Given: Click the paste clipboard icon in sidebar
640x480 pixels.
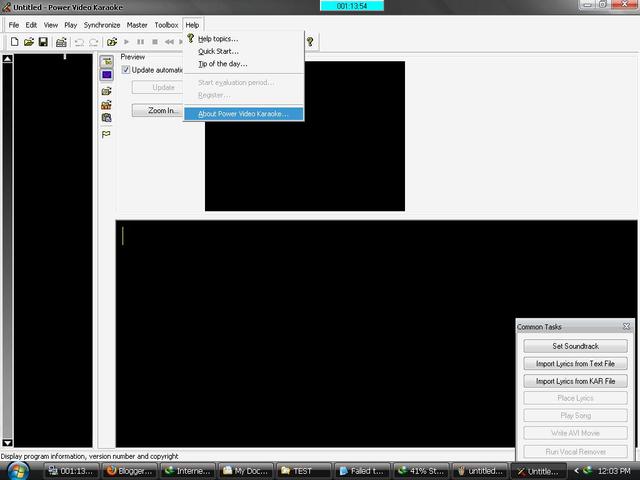Looking at the screenshot, I should tap(107, 118).
